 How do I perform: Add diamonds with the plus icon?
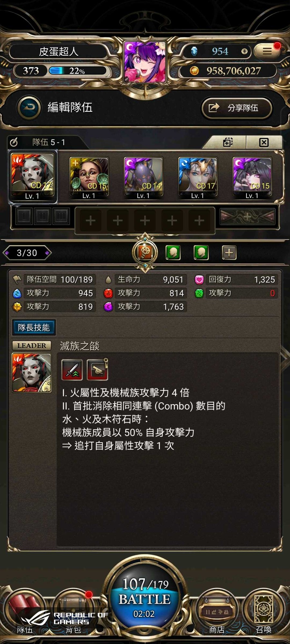[244, 51]
